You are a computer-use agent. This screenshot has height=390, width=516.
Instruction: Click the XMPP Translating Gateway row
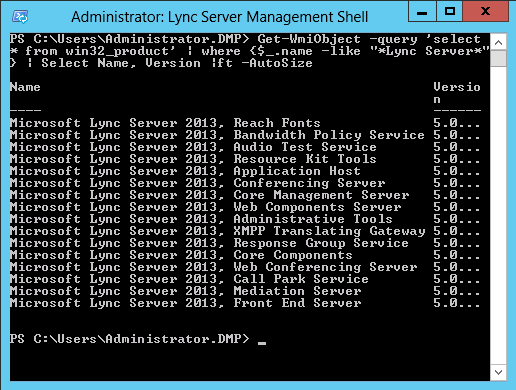[x=245, y=231]
